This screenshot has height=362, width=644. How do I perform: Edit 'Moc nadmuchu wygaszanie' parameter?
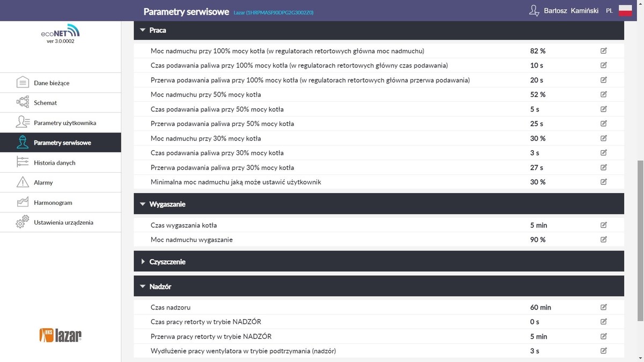[x=604, y=240]
